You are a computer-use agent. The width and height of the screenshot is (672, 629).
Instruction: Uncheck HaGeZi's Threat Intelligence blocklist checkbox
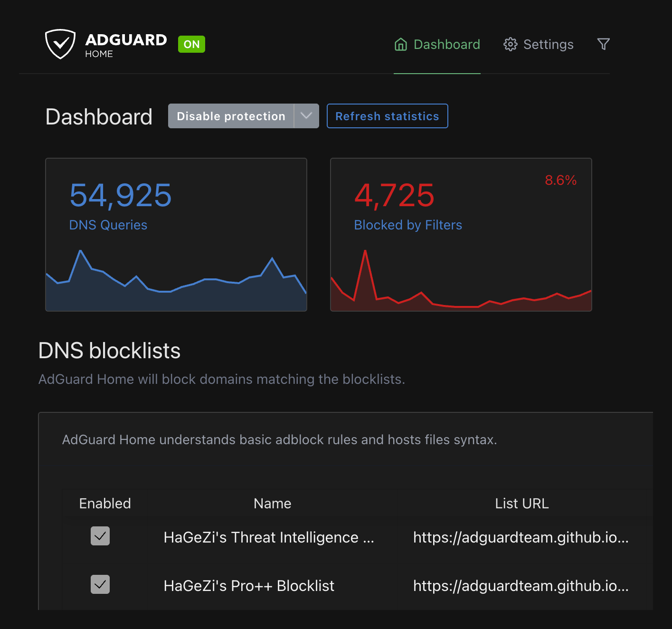click(x=100, y=536)
